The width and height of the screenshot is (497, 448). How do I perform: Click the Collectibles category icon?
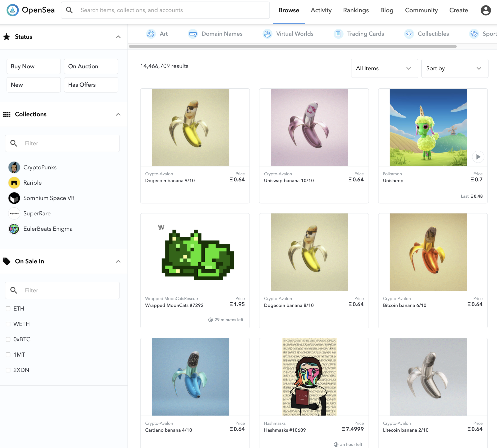(x=409, y=34)
